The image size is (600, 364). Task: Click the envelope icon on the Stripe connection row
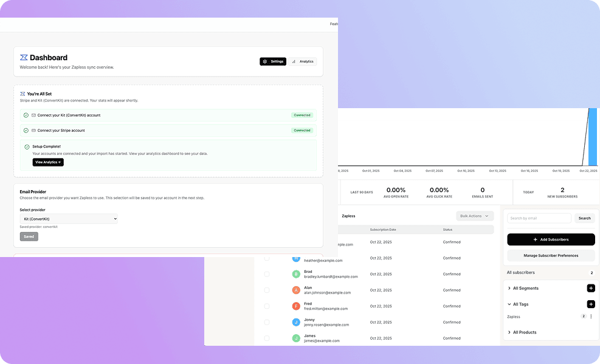pos(33,130)
